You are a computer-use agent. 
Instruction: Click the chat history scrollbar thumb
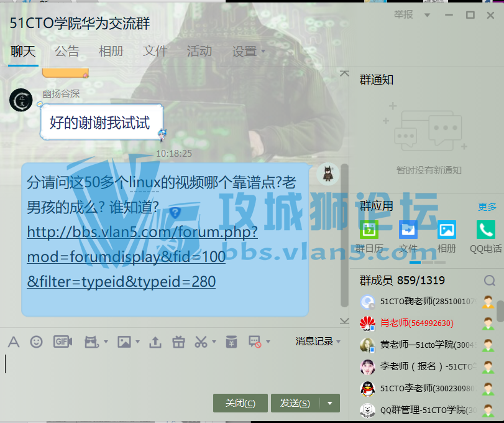[344, 236]
